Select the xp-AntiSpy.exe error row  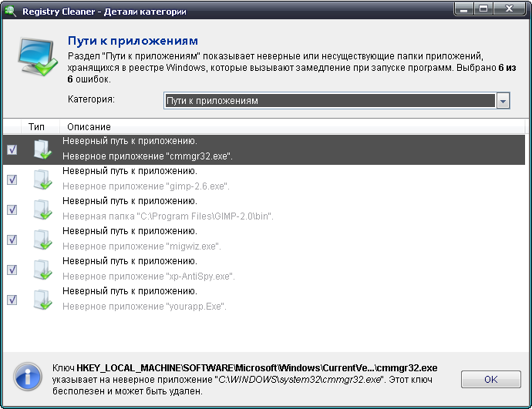tap(231, 270)
